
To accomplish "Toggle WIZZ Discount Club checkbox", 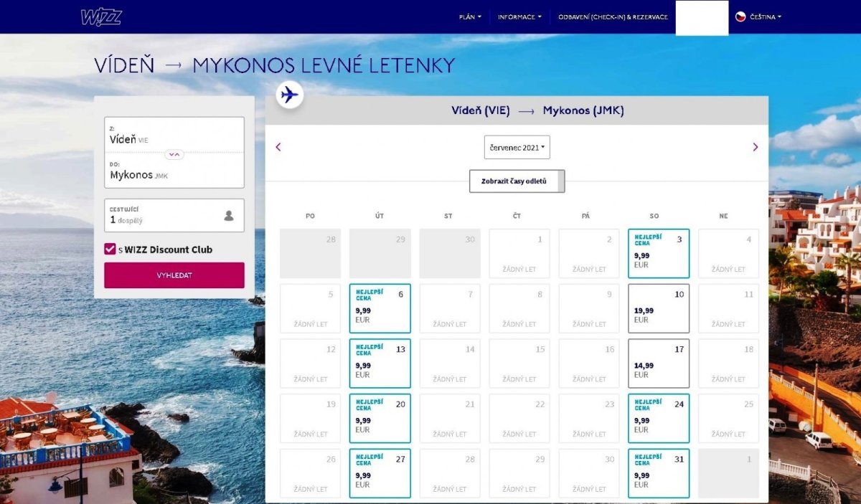I will click(x=110, y=249).
